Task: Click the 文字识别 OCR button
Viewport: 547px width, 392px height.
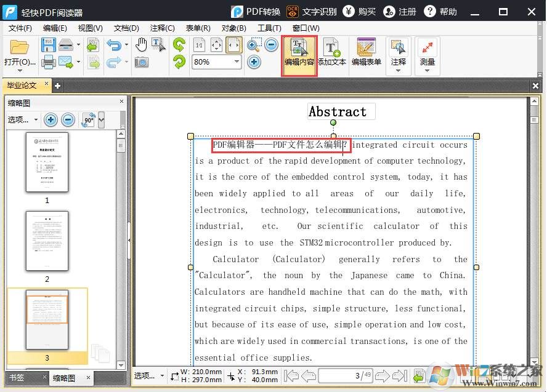Action: pyautogui.click(x=312, y=12)
